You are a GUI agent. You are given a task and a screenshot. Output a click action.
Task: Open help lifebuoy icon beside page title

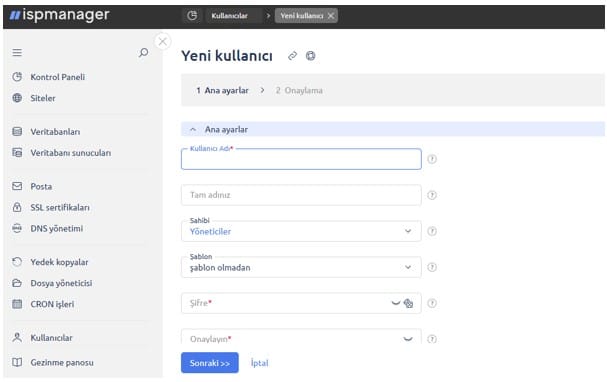point(310,56)
